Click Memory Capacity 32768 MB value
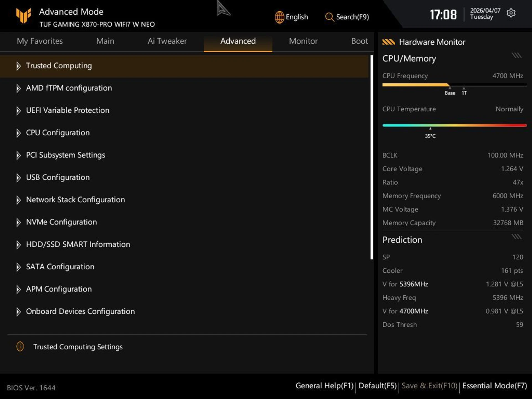532x399 pixels. 508,223
